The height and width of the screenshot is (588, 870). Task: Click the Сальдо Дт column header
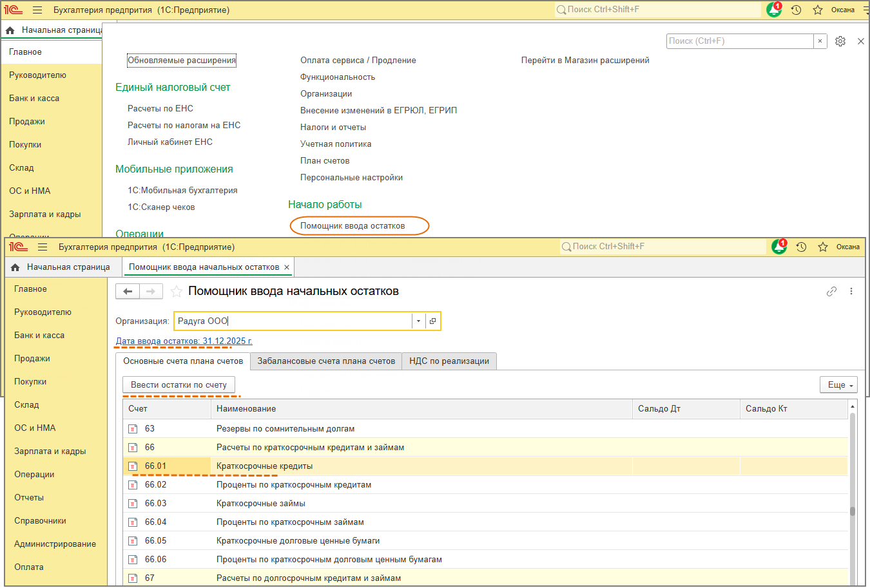[x=686, y=409]
